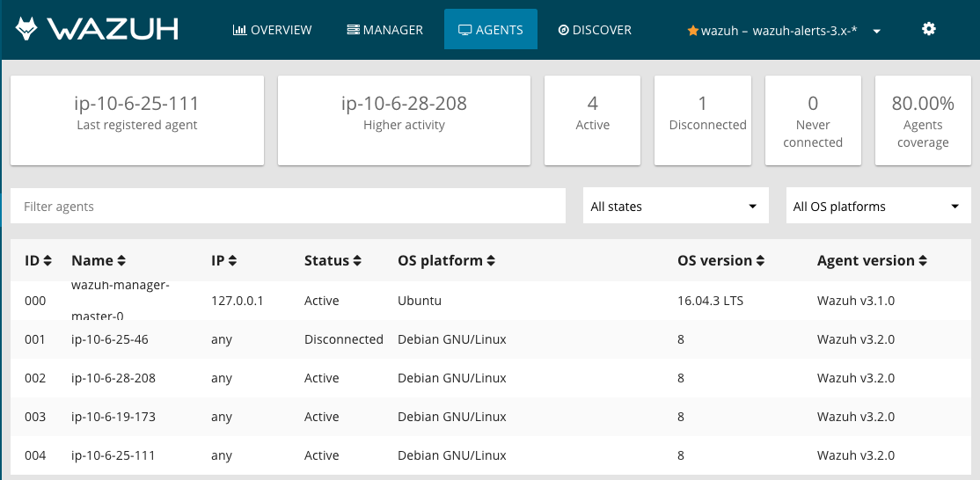Click the star icon beside wazuh index pattern
The height and width of the screenshot is (480, 980).
[x=692, y=31]
